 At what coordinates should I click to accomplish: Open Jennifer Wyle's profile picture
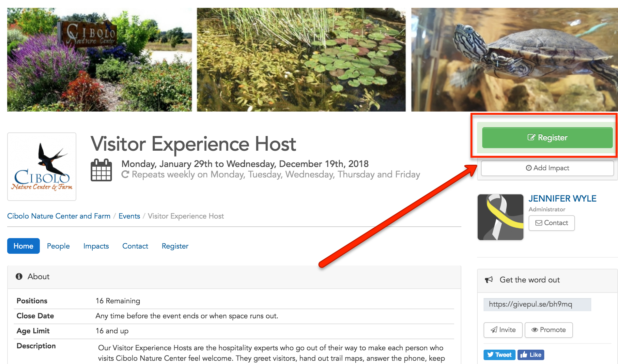501,217
